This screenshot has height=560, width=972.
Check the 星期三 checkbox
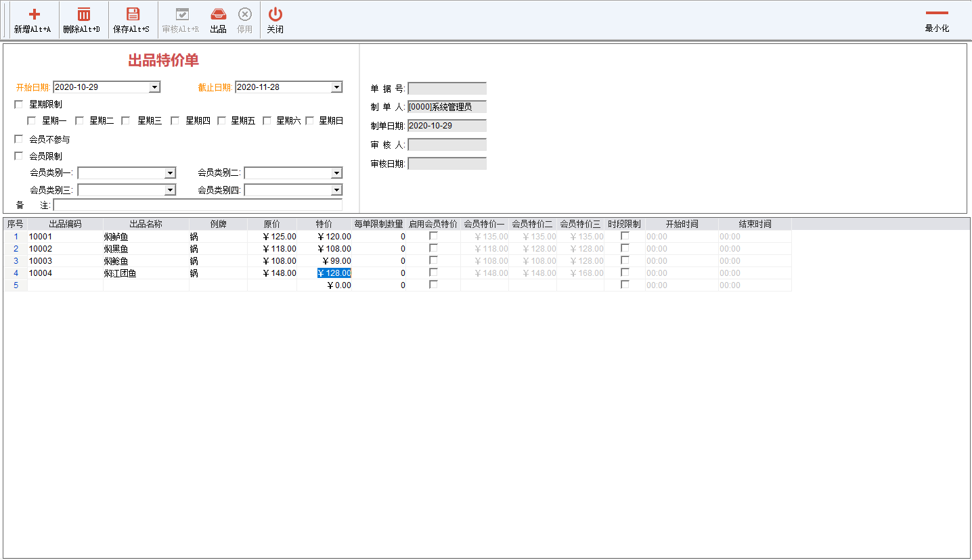(126, 120)
